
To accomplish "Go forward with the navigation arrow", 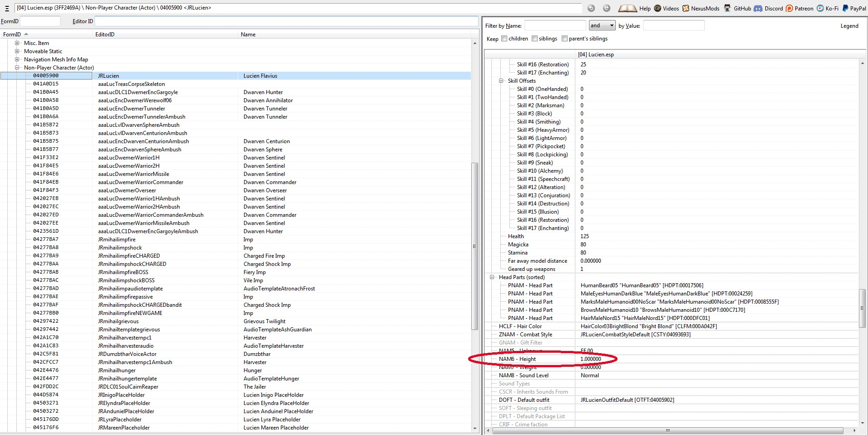I will (x=607, y=8).
